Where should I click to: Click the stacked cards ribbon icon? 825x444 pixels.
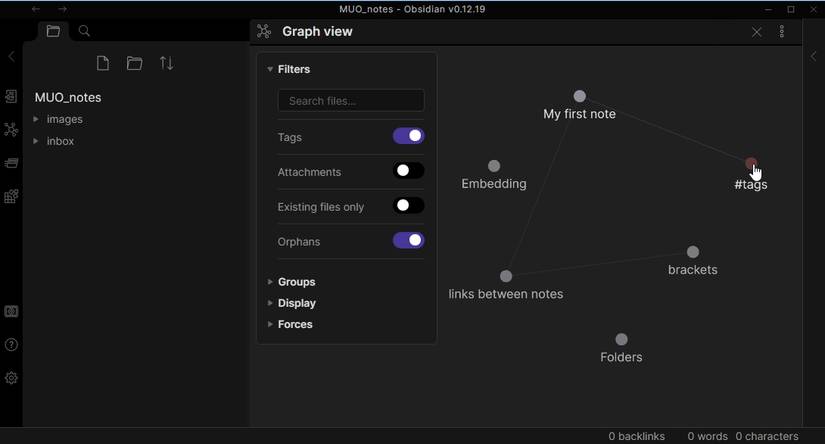(11, 163)
